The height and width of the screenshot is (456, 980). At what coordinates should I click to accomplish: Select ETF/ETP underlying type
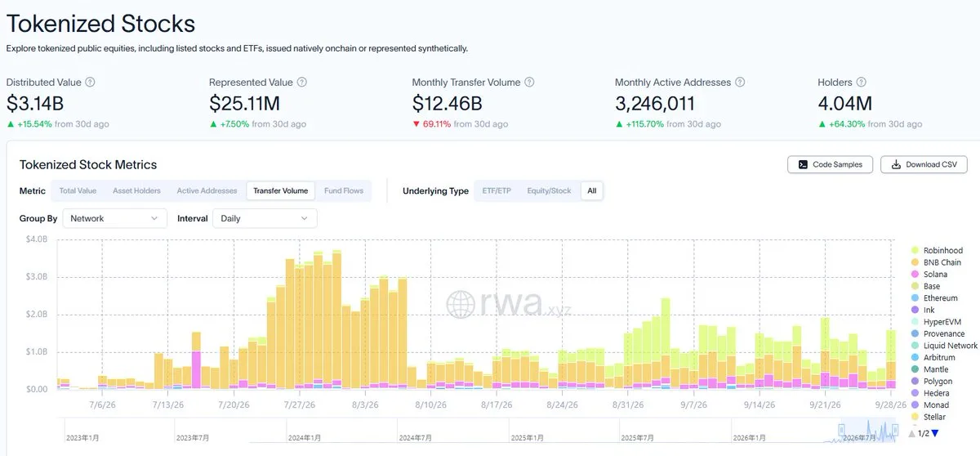(495, 190)
